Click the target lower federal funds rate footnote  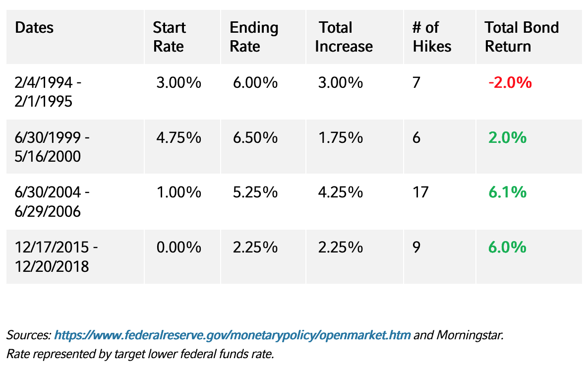pyautogui.click(x=140, y=355)
